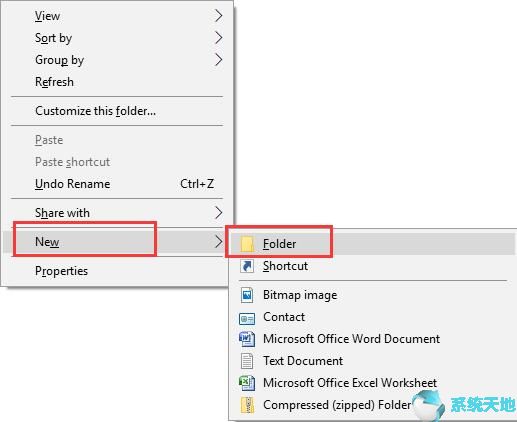Click the Bitmap image file icon
The height and width of the screenshot is (422, 517).
point(247,295)
